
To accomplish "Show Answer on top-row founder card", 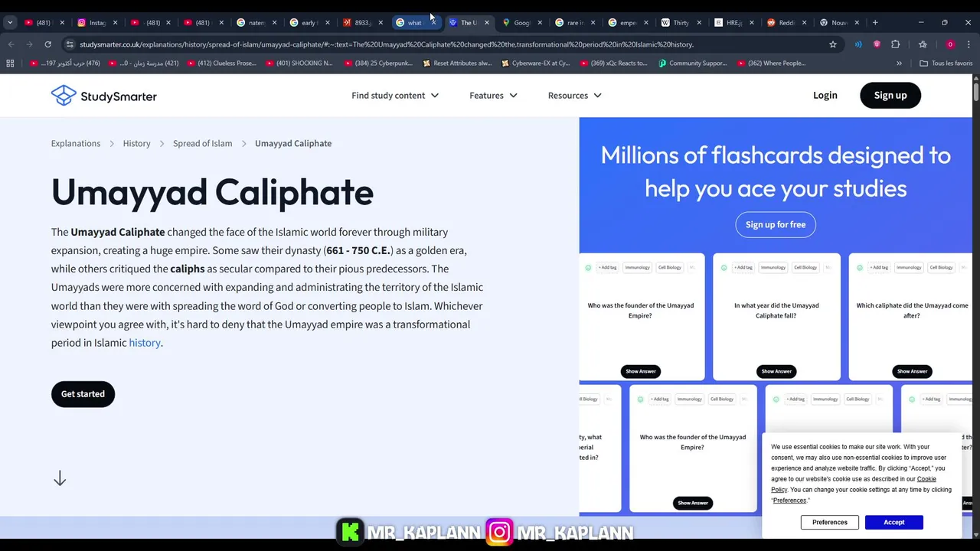I will pos(641,371).
